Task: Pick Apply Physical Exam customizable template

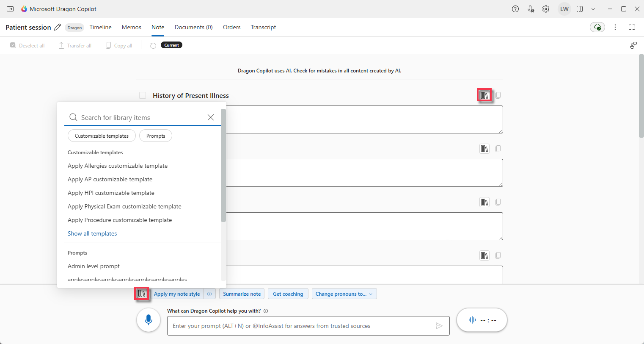Action: click(x=124, y=206)
